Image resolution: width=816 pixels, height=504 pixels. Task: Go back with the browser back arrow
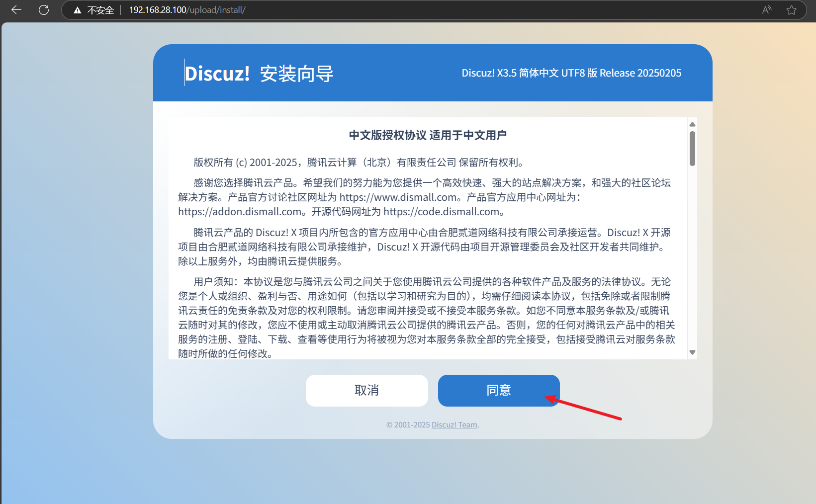click(x=16, y=10)
